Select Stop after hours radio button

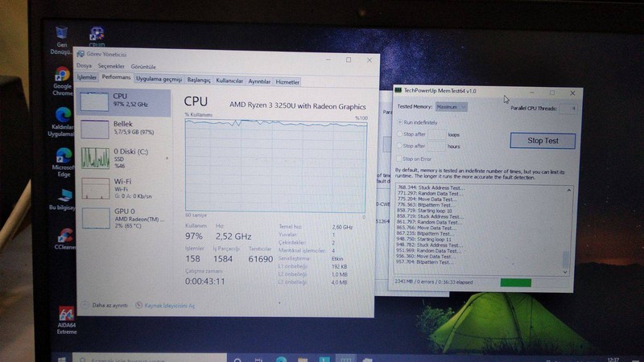click(x=399, y=146)
